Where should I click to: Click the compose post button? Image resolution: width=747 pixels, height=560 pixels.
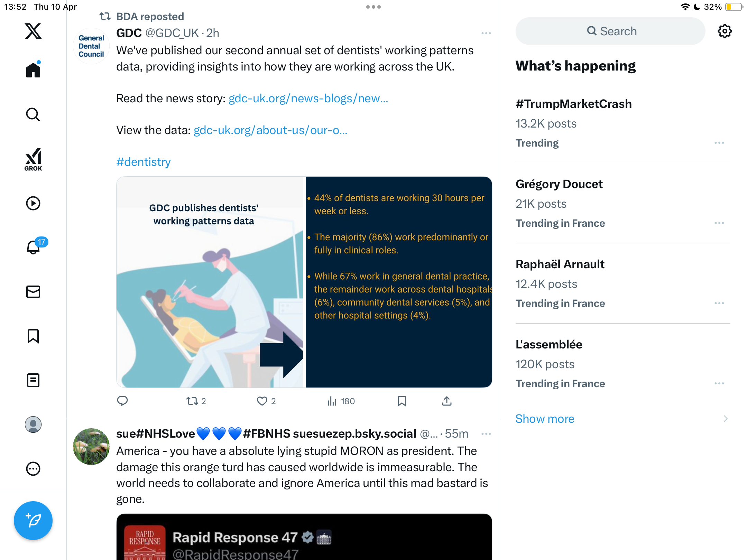33,521
